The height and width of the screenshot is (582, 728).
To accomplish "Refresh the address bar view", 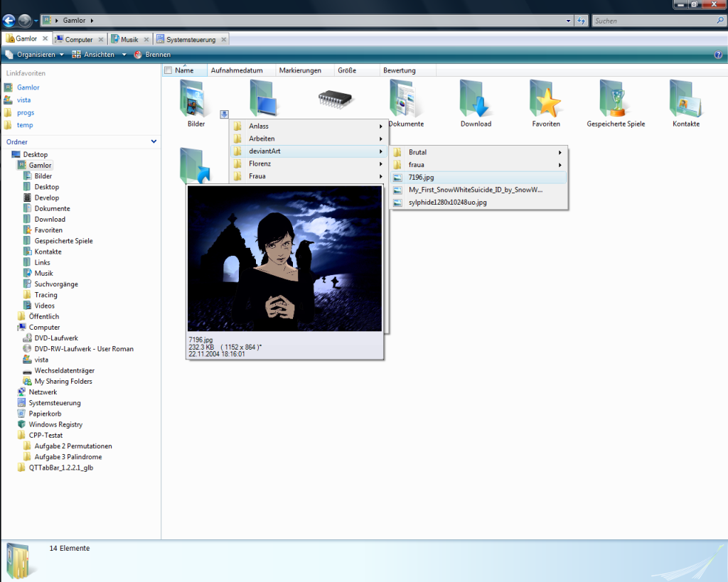I will (x=582, y=21).
